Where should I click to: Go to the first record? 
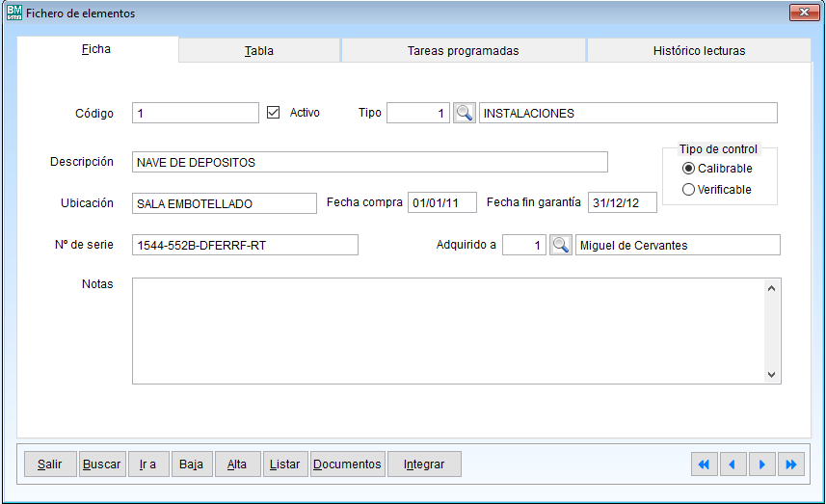[x=704, y=464]
